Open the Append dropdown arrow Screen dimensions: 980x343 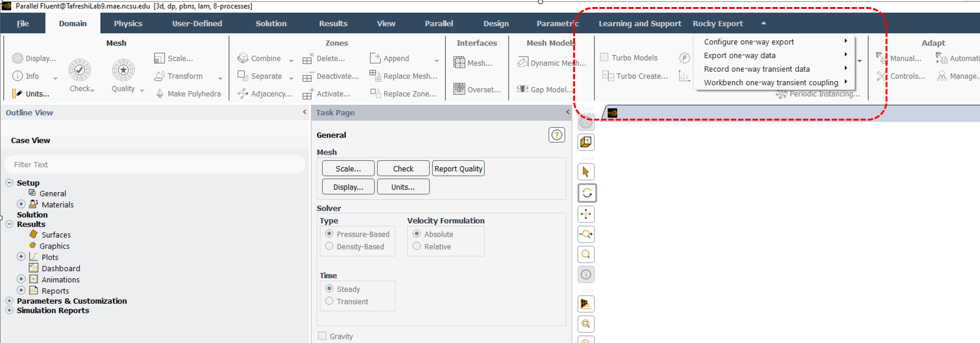437,61
